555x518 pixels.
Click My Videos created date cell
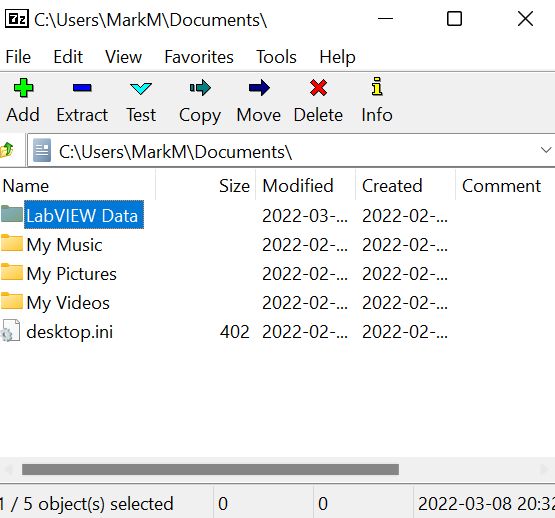[405, 302]
